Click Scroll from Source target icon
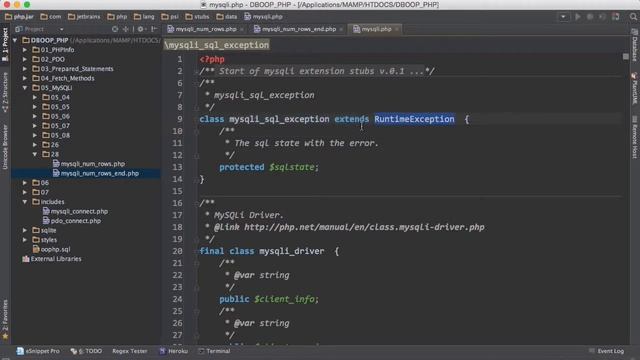 point(115,29)
